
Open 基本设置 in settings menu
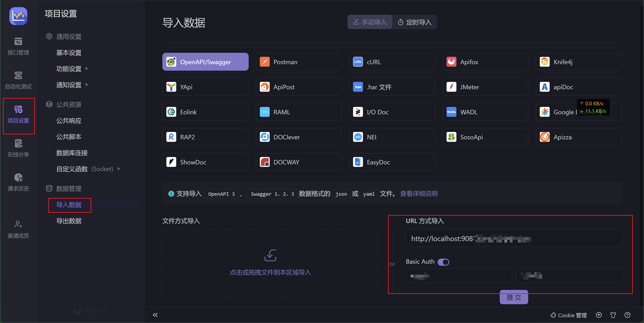pyautogui.click(x=69, y=53)
